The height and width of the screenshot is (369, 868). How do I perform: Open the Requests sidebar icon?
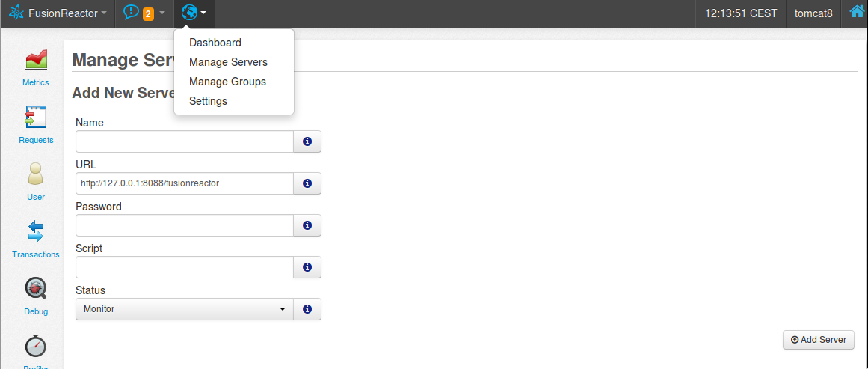[36, 117]
